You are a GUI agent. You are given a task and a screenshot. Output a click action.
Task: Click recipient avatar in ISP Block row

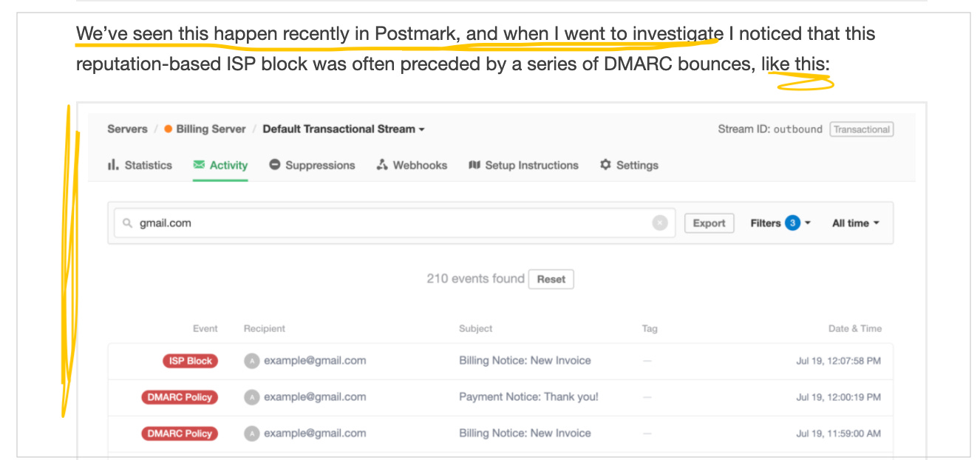point(252,361)
